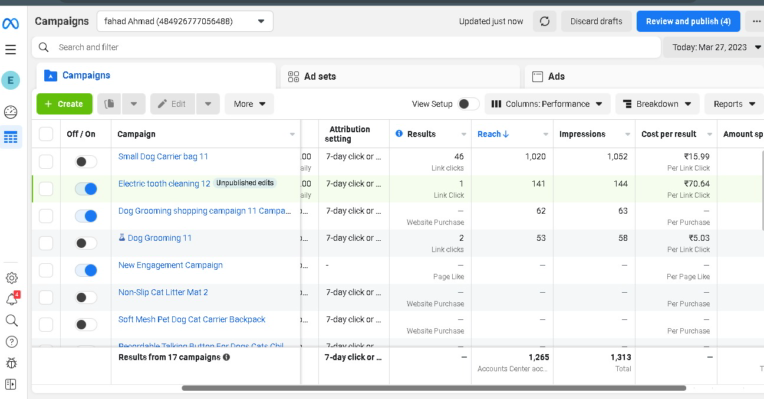This screenshot has height=399, width=764.
Task: Click the Search and filter input field
Action: tap(346, 47)
